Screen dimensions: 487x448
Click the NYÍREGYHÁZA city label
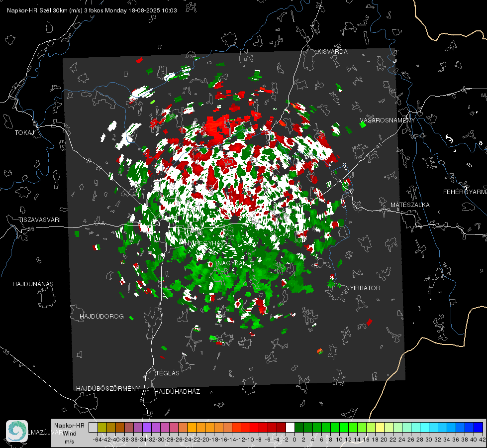(205, 243)
